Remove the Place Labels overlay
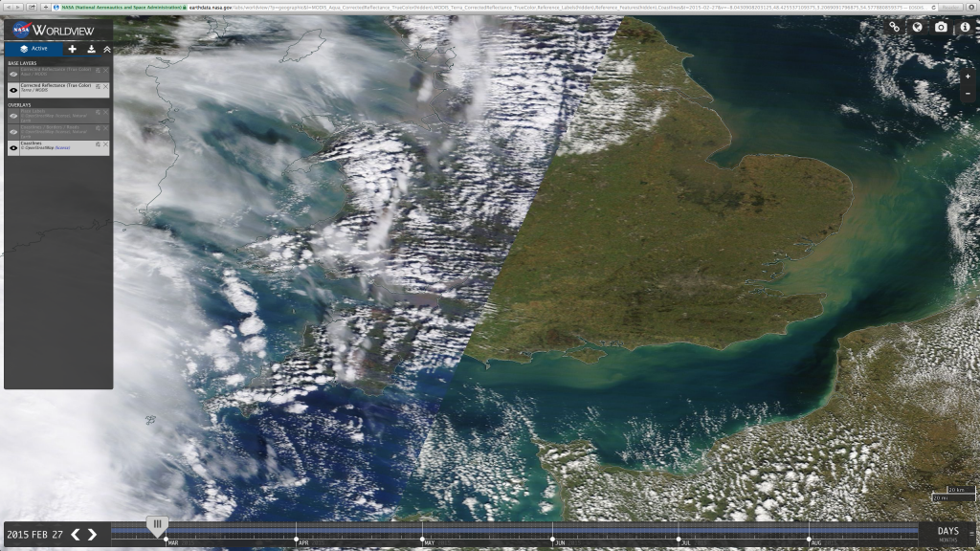The image size is (980, 551). [105, 113]
